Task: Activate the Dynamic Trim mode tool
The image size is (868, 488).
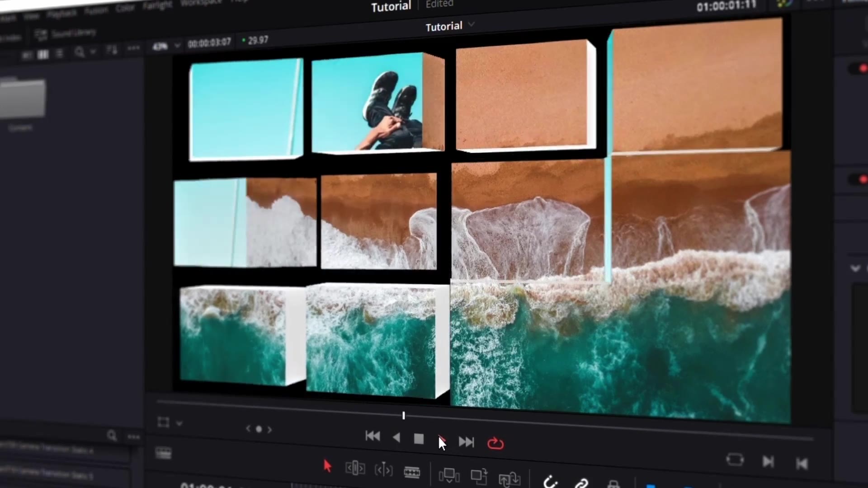Action: pyautogui.click(x=383, y=470)
